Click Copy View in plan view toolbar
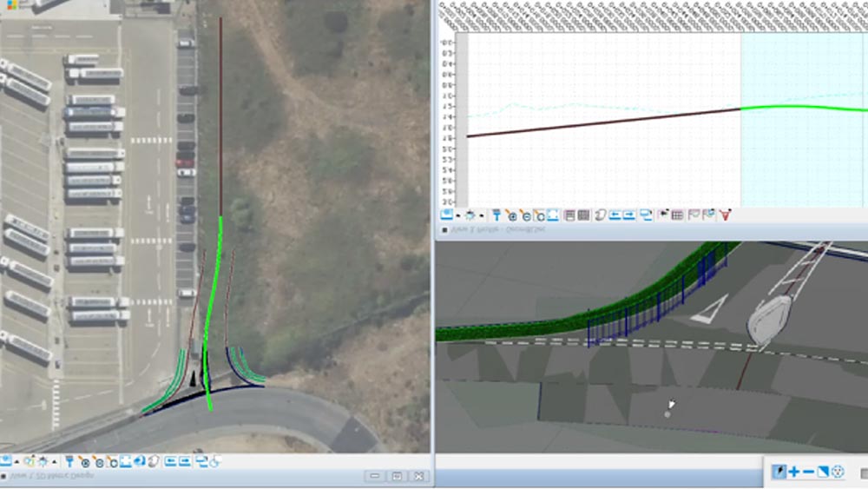The width and height of the screenshot is (868, 489). [x=201, y=461]
